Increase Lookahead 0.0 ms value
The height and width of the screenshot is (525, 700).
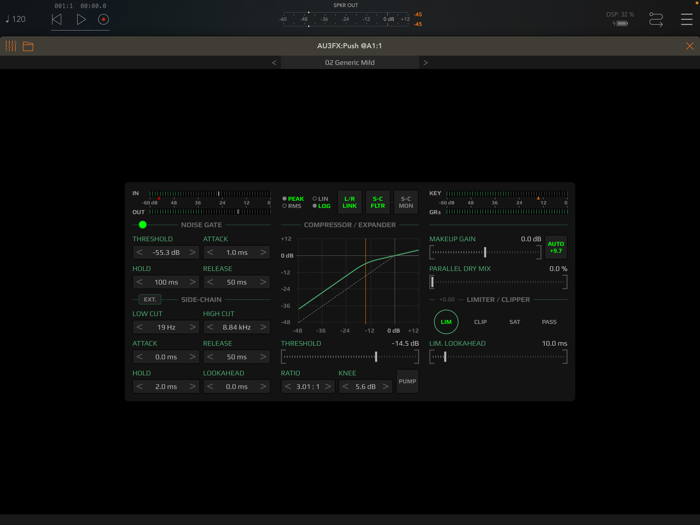click(263, 387)
